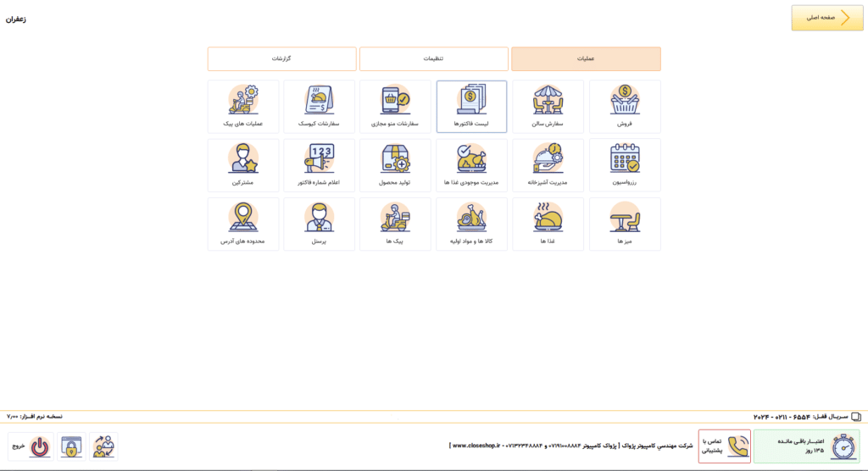This screenshot has height=471, width=868.
Task: Open کالا ها و مواد اولیه goods tile
Action: click(x=471, y=224)
